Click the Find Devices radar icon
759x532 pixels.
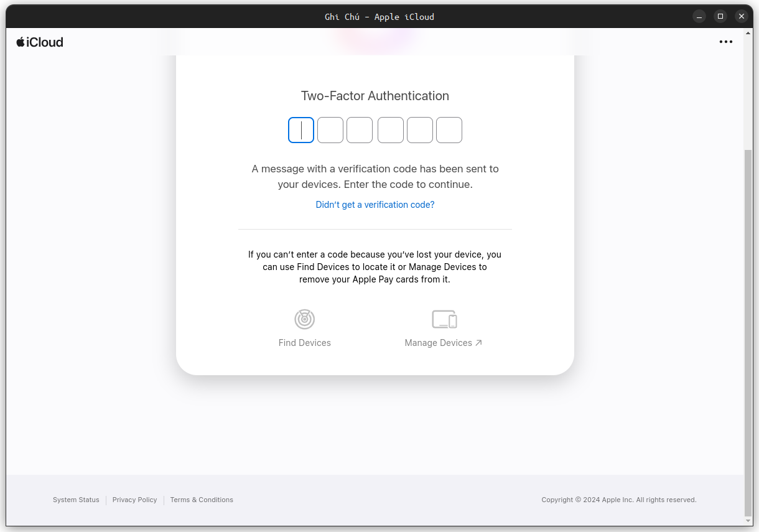point(305,319)
